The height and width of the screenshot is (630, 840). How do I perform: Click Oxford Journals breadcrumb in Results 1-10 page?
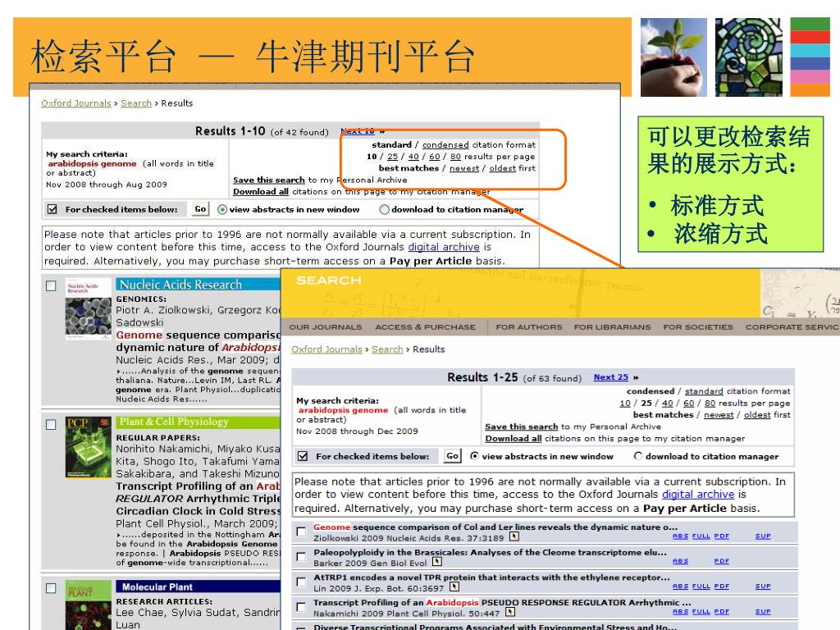pyautogui.click(x=76, y=103)
